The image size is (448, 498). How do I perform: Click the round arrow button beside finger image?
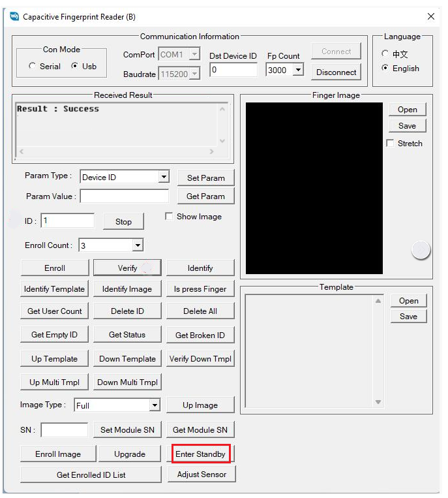(421, 250)
